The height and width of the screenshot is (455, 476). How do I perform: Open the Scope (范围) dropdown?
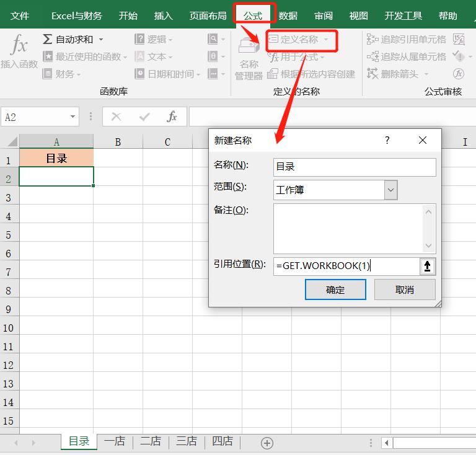(390, 190)
